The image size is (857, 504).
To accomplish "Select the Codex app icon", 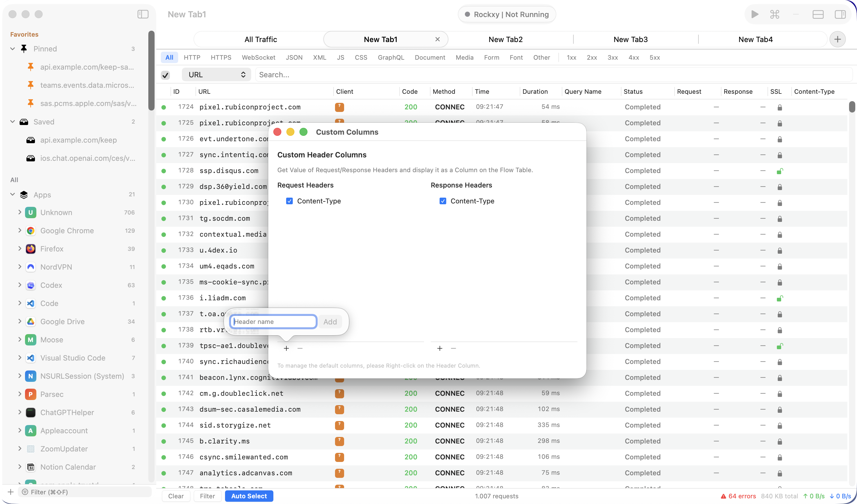I will [x=31, y=285].
